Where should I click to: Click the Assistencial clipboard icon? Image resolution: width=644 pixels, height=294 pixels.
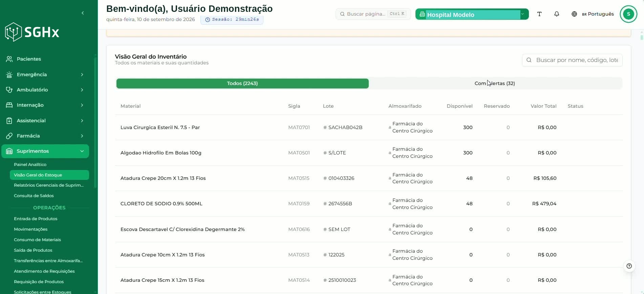9,121
